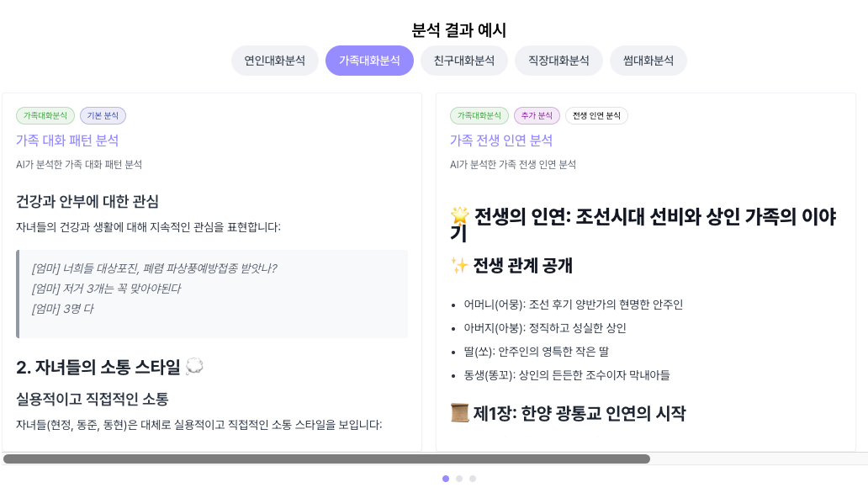
Task: Click the AI가 분석한 가족 대화 패턴 분석 subtitle
Action: coord(79,165)
